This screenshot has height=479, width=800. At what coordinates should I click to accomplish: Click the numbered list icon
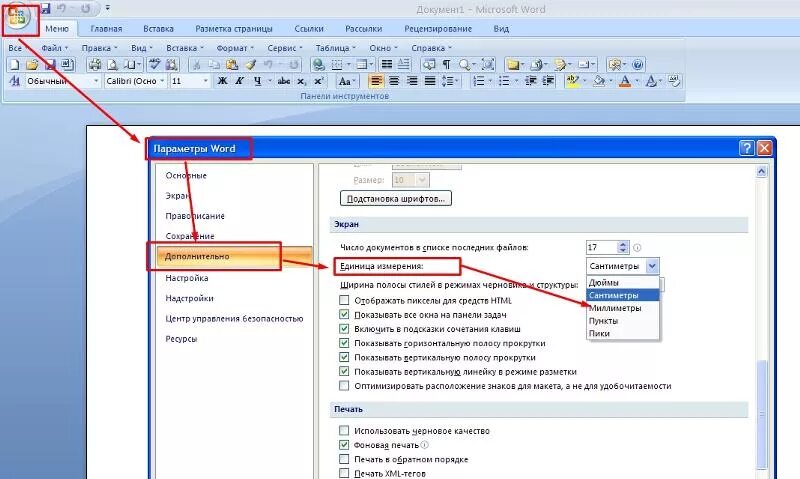pos(479,81)
